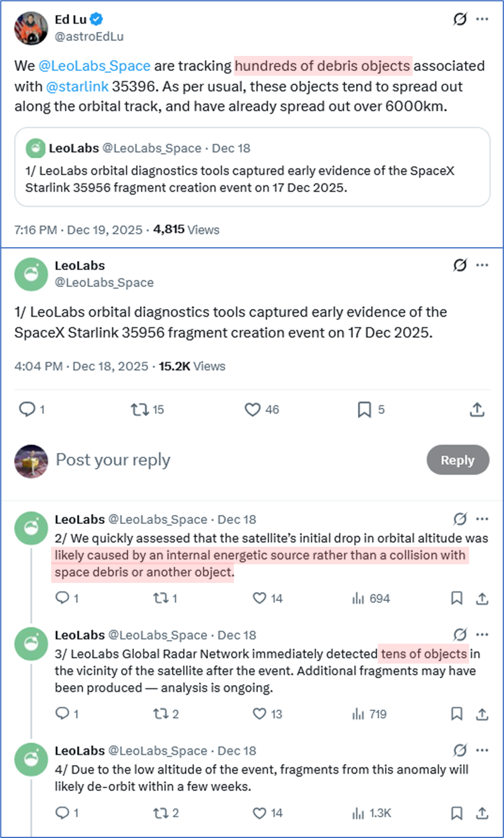Viewport: 504px width, 838px height.
Task: Click Ed Lu's profile avatar
Action: point(31,28)
